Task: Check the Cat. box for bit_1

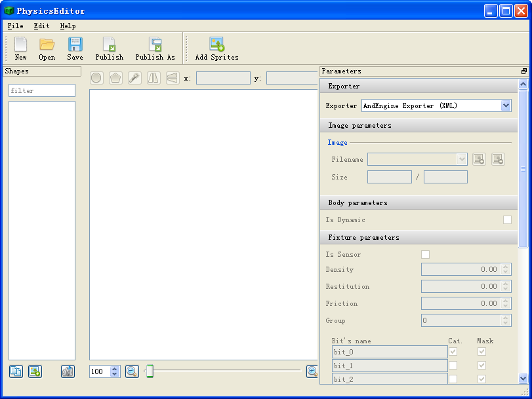Action: coord(453,366)
